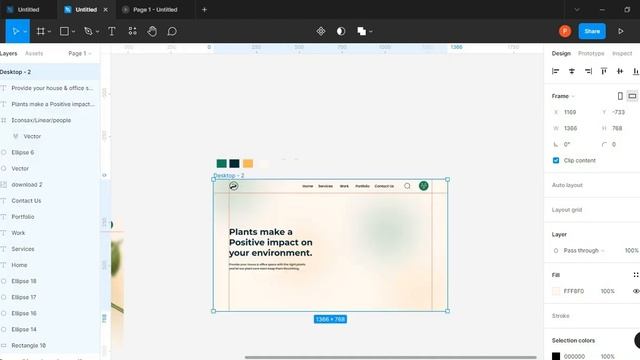Viewport: 640px width, 360px height.
Task: Open the Resources tool
Action: tap(132, 31)
